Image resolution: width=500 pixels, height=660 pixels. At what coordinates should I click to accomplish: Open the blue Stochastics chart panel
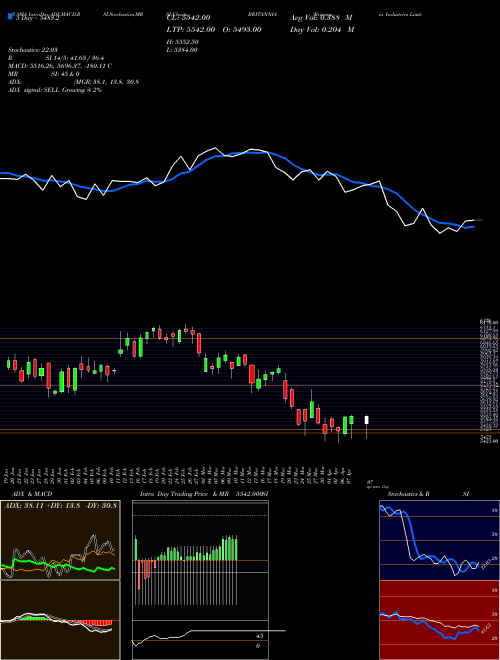click(439, 540)
